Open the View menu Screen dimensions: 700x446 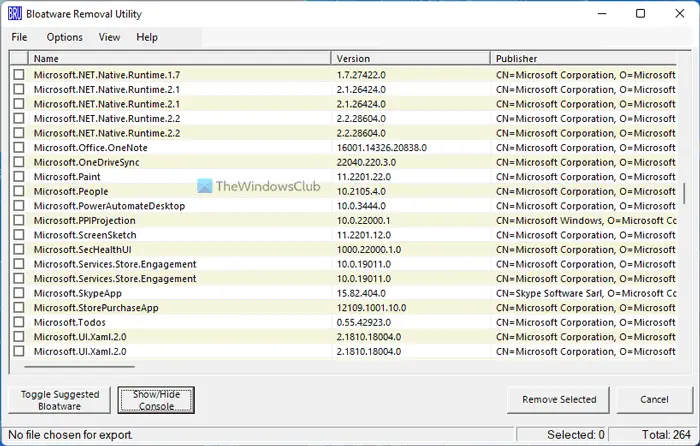[109, 37]
